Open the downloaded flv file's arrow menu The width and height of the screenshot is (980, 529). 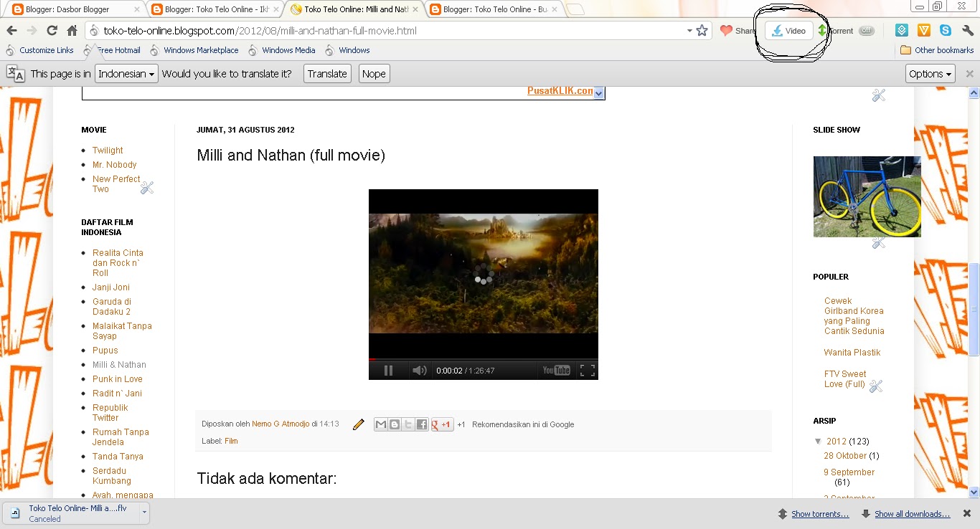tap(144, 513)
